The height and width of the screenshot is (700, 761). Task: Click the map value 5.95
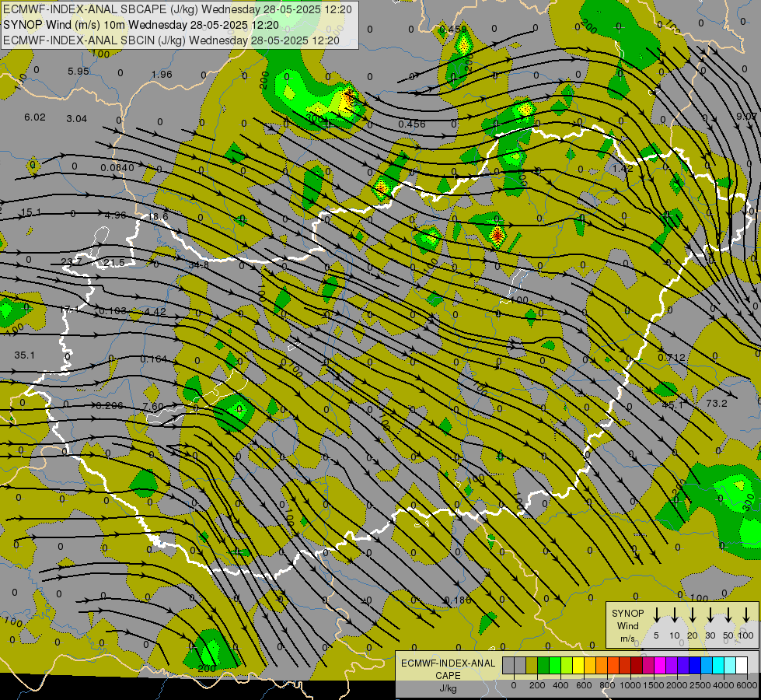coord(79,72)
